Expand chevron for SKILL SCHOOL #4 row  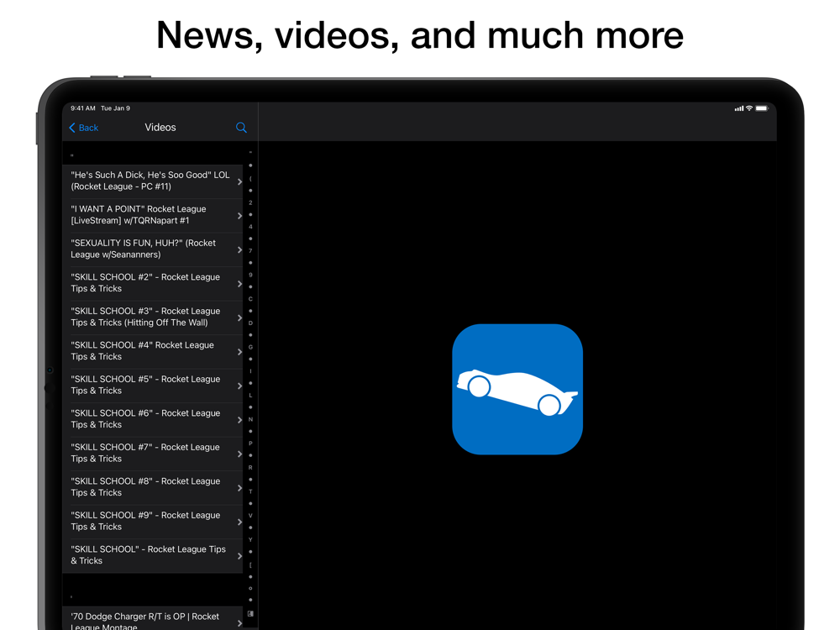(239, 352)
